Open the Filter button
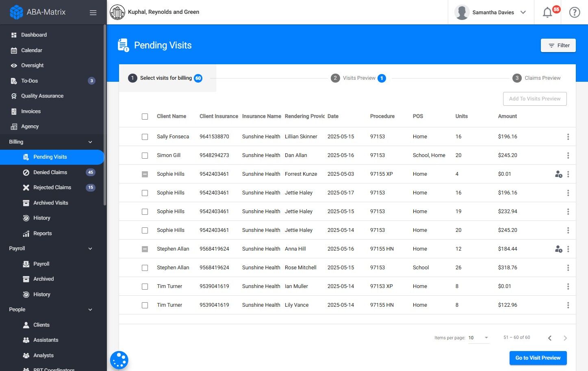 click(x=558, y=46)
